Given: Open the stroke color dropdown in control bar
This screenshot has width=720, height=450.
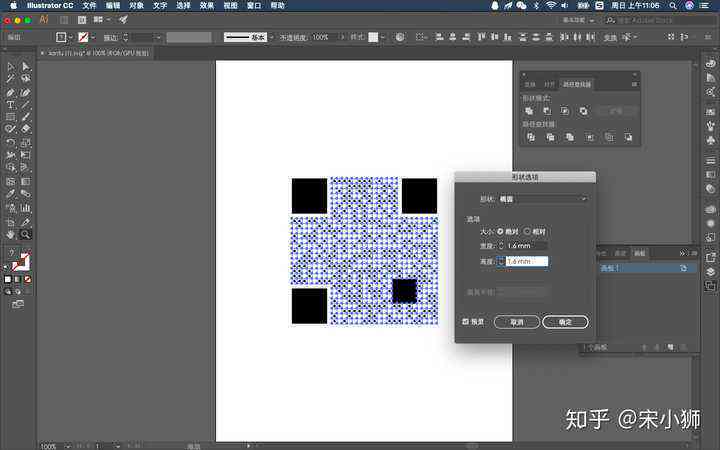Looking at the screenshot, I should 94,37.
